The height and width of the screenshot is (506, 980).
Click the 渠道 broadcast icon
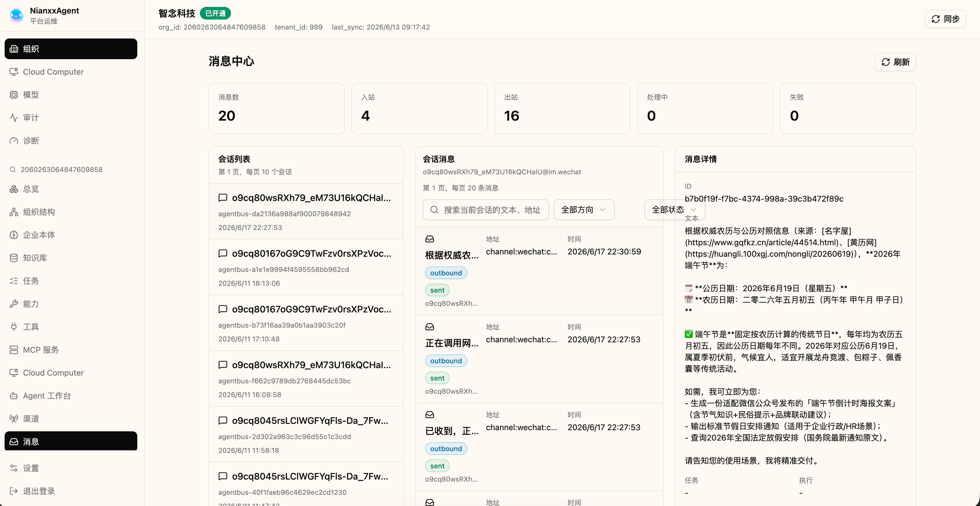tap(14, 418)
